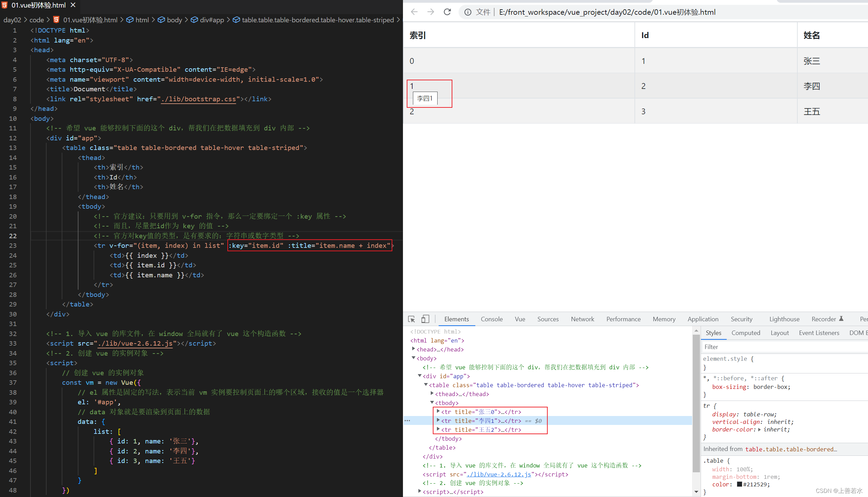868x497 pixels.
Task: Expand the tr title="李四1" node
Action: [x=438, y=420]
